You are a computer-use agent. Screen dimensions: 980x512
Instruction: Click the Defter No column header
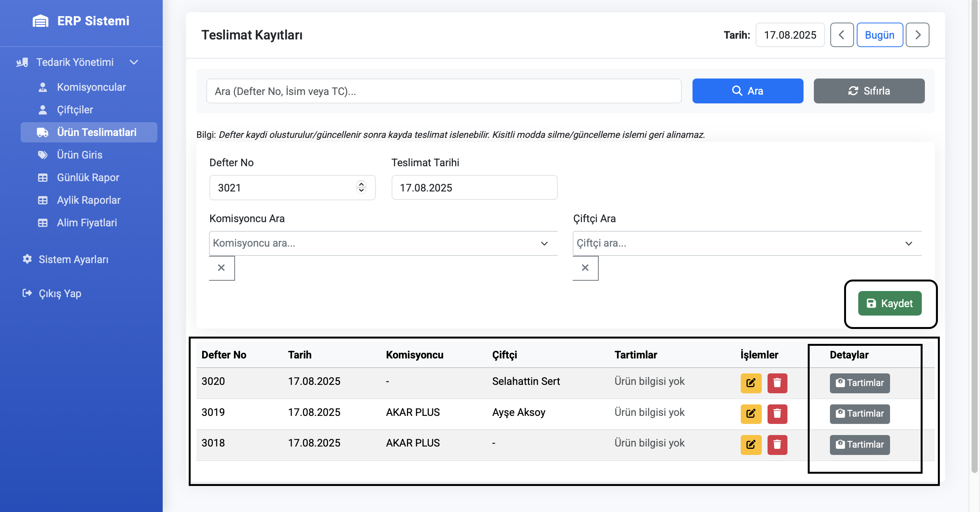[x=224, y=355]
